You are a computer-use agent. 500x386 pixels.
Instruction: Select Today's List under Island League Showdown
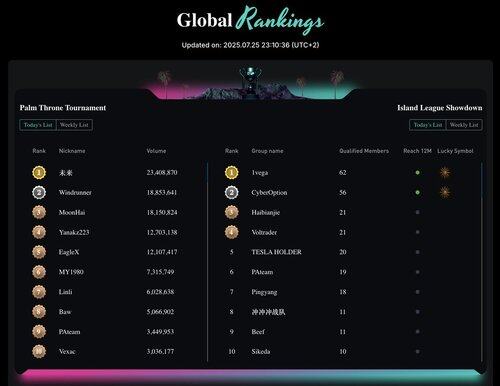(x=428, y=125)
